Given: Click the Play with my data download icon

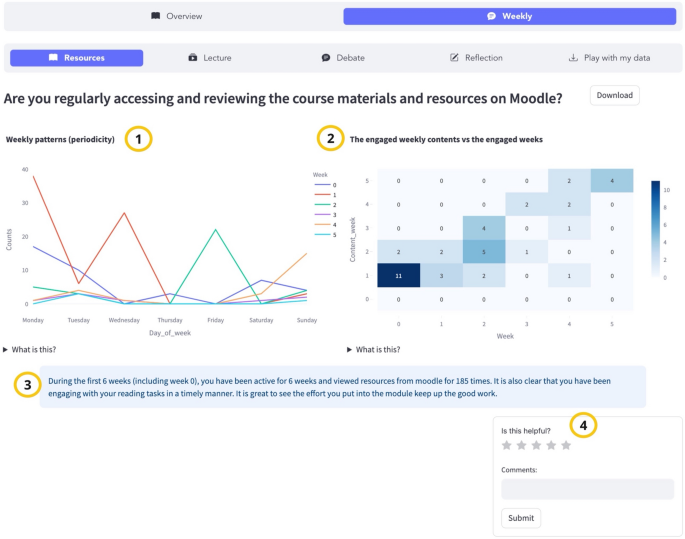Looking at the screenshot, I should coord(573,58).
